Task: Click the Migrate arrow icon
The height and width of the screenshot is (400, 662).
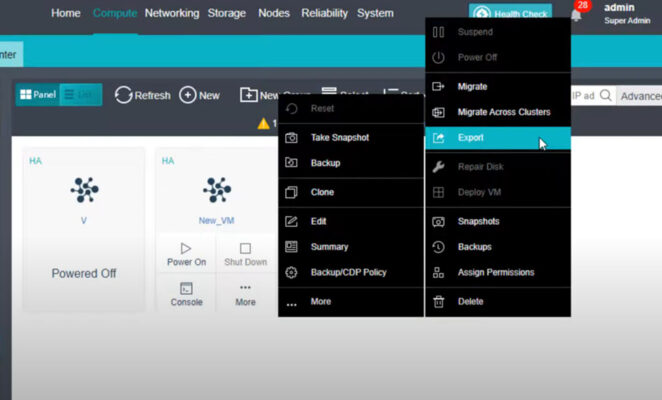Action: pos(438,87)
